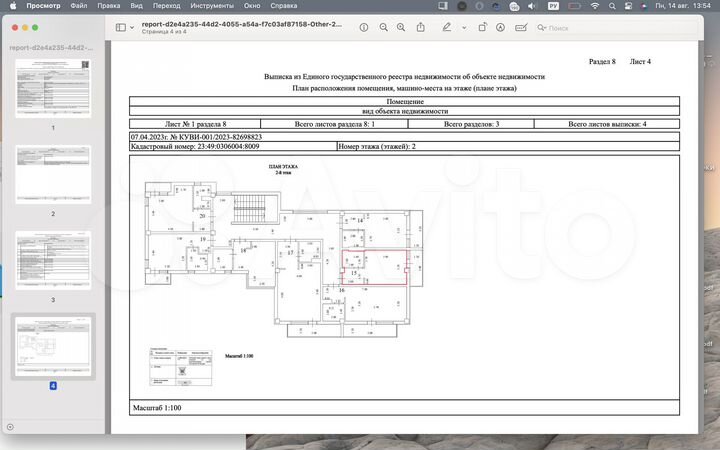Image resolution: width=720 pixels, height=450 pixels.
Task: Expand the sidebar view options chevron
Action: [131, 27]
